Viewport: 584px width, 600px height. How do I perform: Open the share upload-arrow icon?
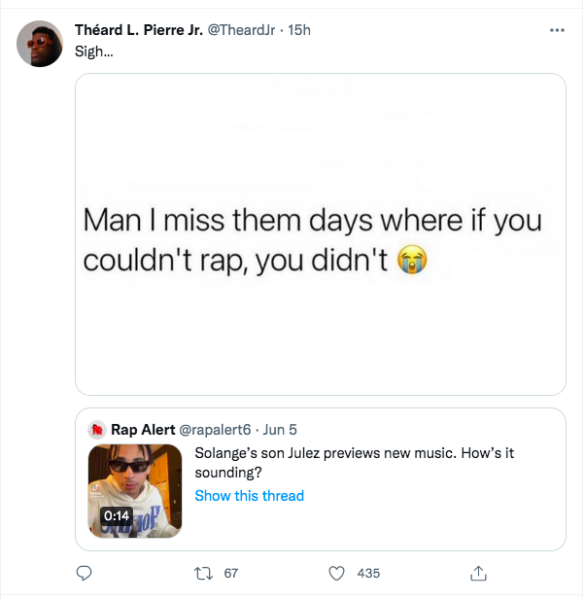click(478, 573)
